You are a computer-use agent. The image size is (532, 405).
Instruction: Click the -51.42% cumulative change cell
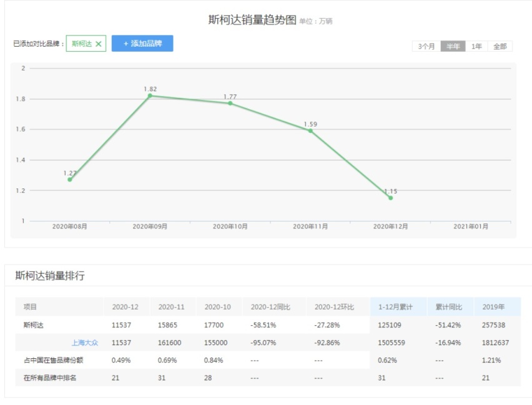click(x=448, y=325)
